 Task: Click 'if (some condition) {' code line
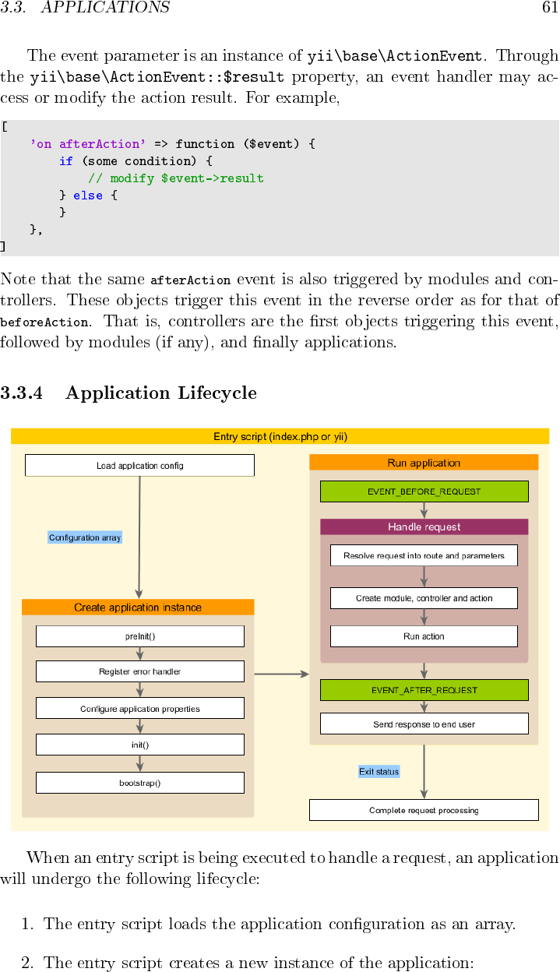pos(136,161)
